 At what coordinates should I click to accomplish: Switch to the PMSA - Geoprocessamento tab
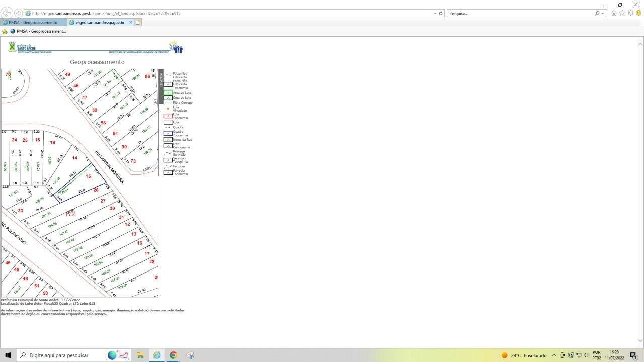tap(33, 22)
